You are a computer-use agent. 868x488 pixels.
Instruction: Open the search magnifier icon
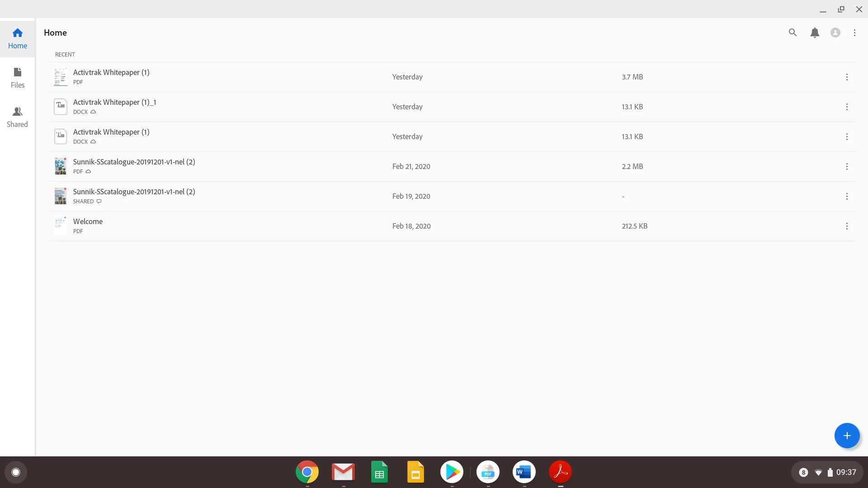(793, 33)
